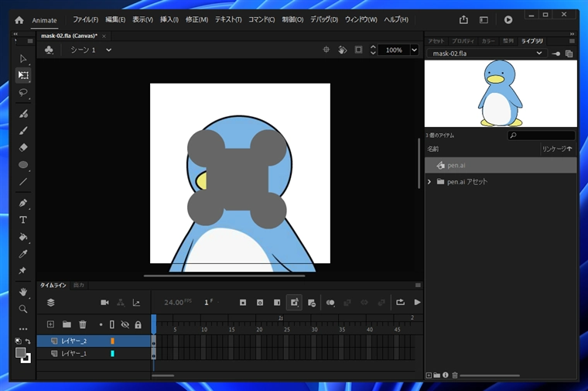Viewport: 588px width, 391px height.
Task: Collapse the tools panel double-arrow
Action: click(15, 34)
